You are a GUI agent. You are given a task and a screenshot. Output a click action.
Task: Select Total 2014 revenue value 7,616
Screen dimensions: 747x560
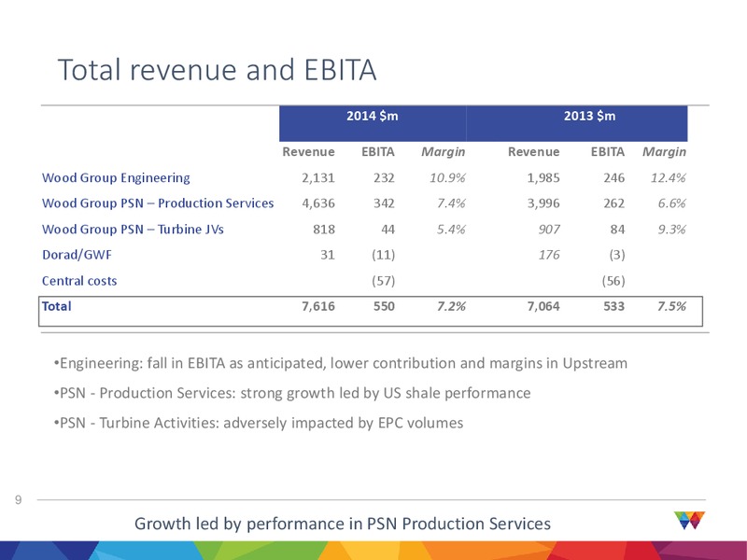click(318, 306)
